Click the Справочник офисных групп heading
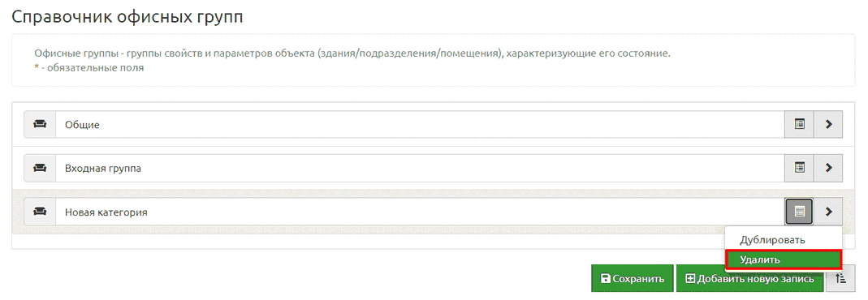 coord(127,17)
